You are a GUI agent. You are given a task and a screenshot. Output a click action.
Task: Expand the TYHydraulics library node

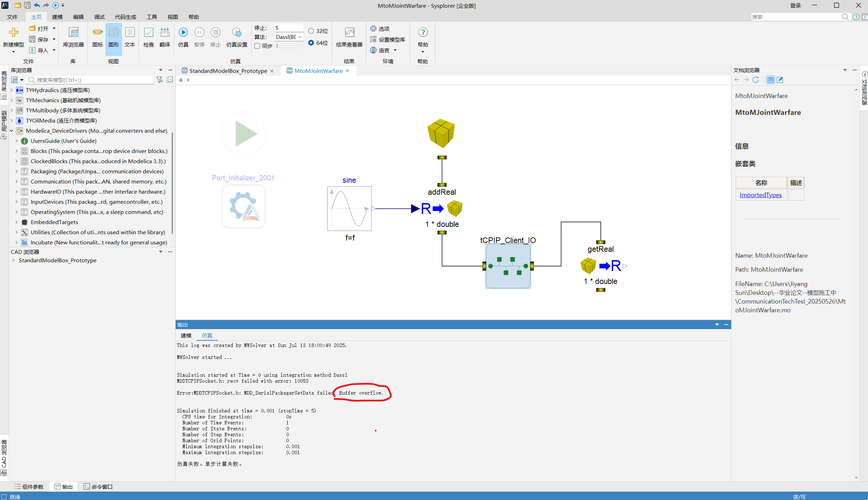[x=12, y=90]
